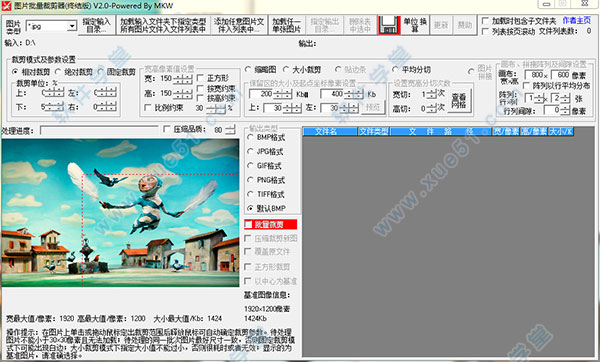The width and height of the screenshot is (600, 362).
Task: Click the floppy disk save icon
Action: coord(389,25)
